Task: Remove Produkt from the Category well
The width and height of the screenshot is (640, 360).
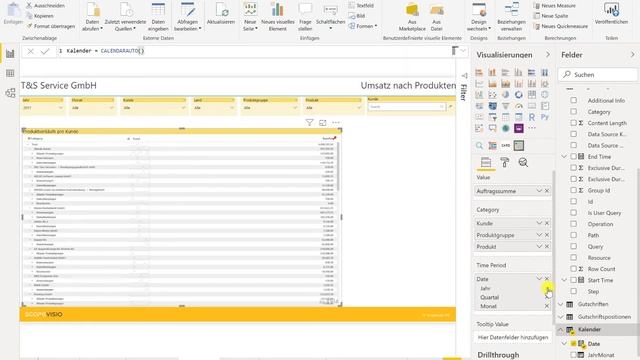Action: pos(547,247)
